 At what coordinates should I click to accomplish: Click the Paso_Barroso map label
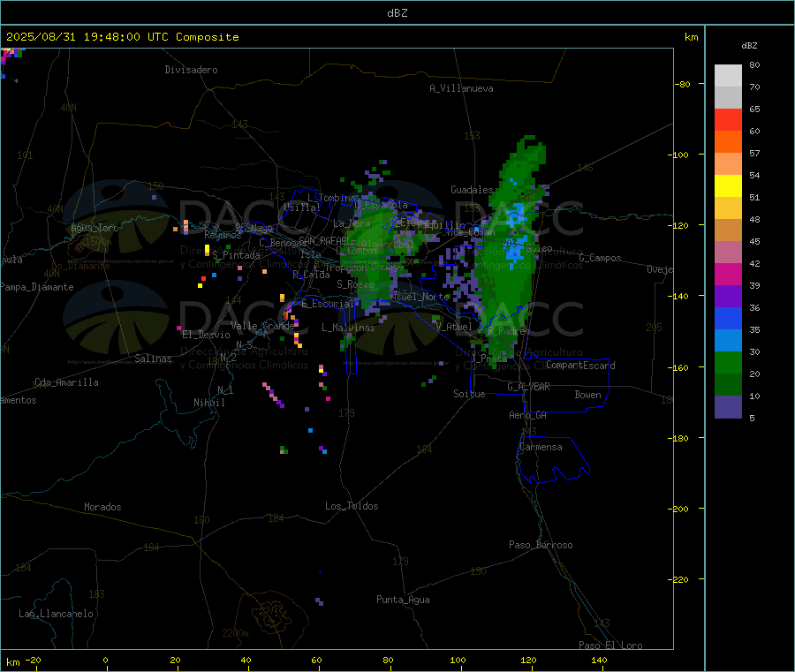tap(541, 545)
